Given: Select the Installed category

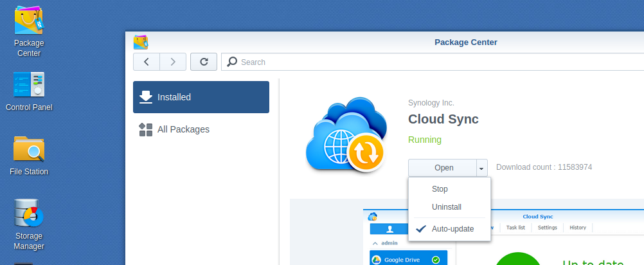Looking at the screenshot, I should (x=201, y=97).
